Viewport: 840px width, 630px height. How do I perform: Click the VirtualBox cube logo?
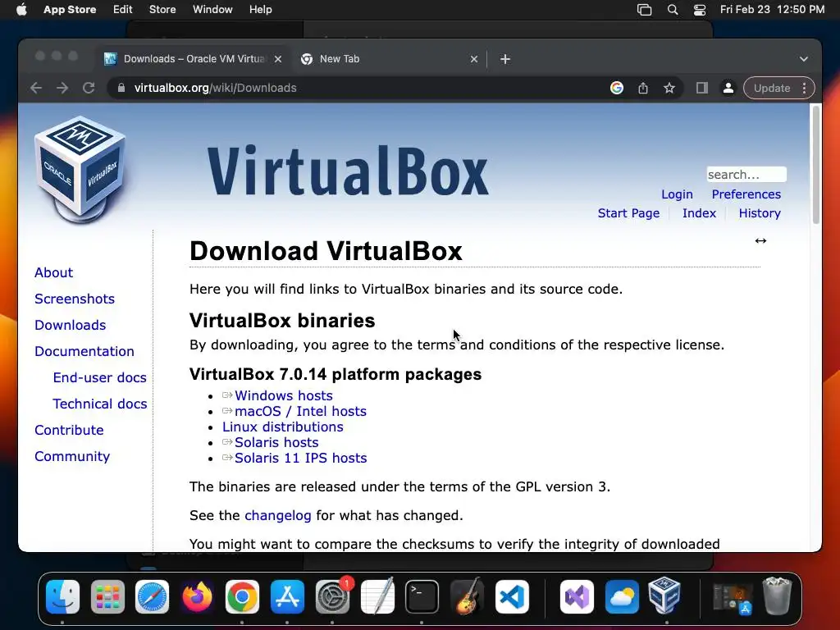[x=80, y=169]
